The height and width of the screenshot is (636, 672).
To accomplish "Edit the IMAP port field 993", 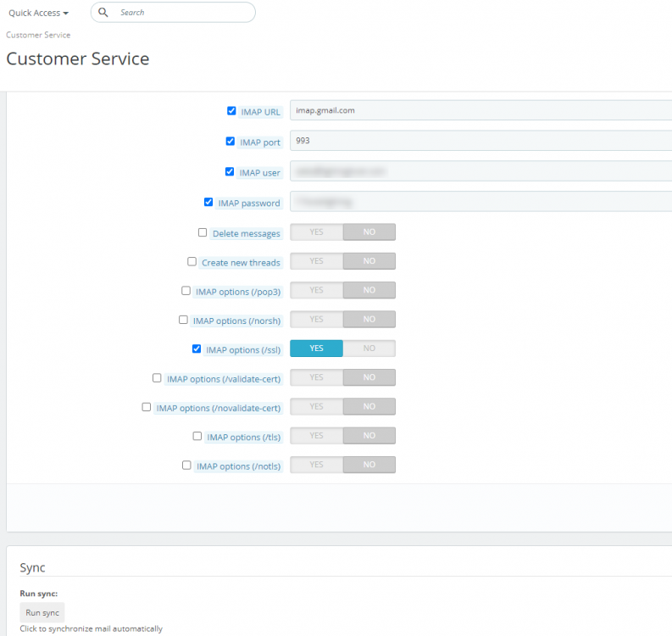I will (480, 141).
